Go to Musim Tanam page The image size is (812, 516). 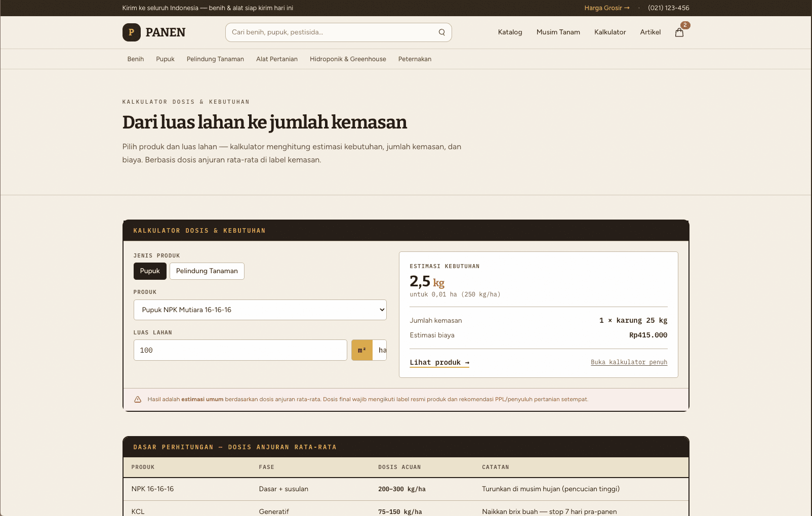[x=558, y=32]
